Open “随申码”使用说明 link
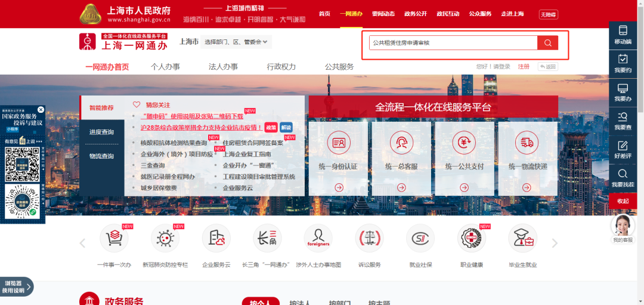644x305 pixels. tap(192, 116)
